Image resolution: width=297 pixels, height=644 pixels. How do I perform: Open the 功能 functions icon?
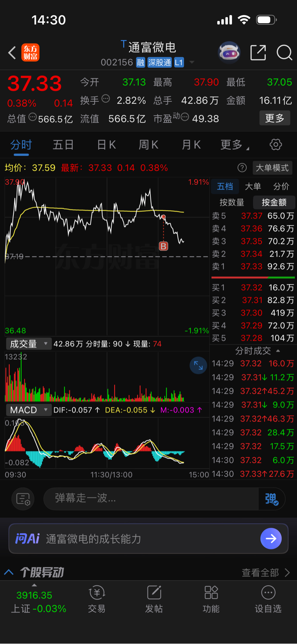click(211, 599)
